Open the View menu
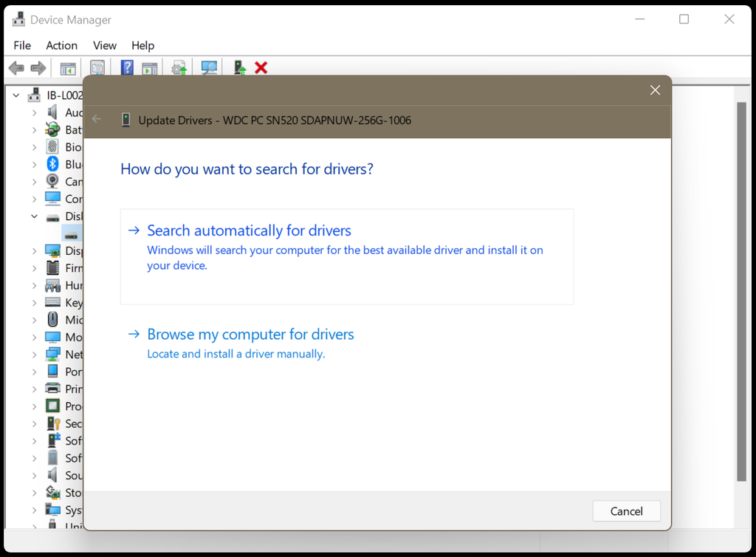The image size is (756, 557). pos(105,45)
